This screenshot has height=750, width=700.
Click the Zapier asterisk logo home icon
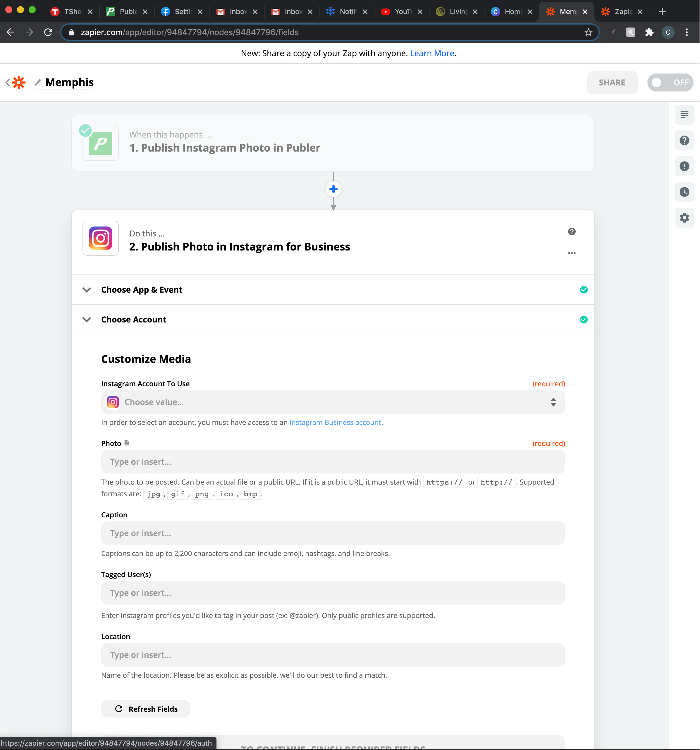point(19,82)
